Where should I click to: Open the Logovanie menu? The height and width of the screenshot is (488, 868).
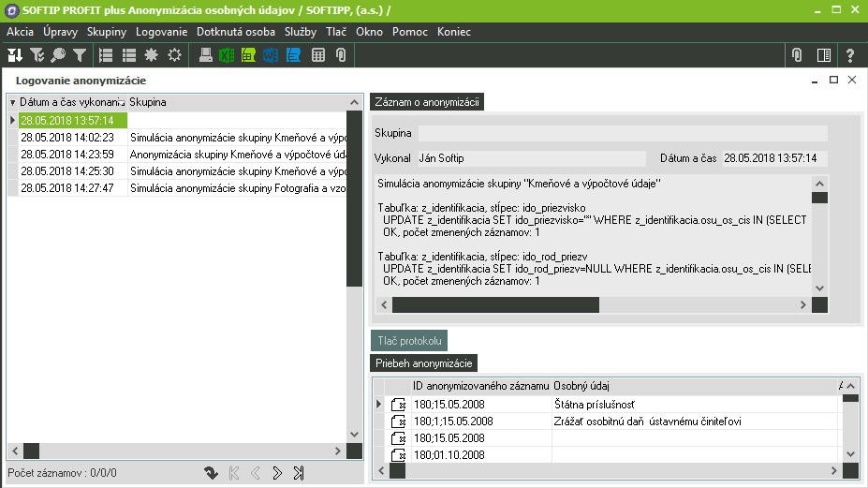tap(161, 32)
